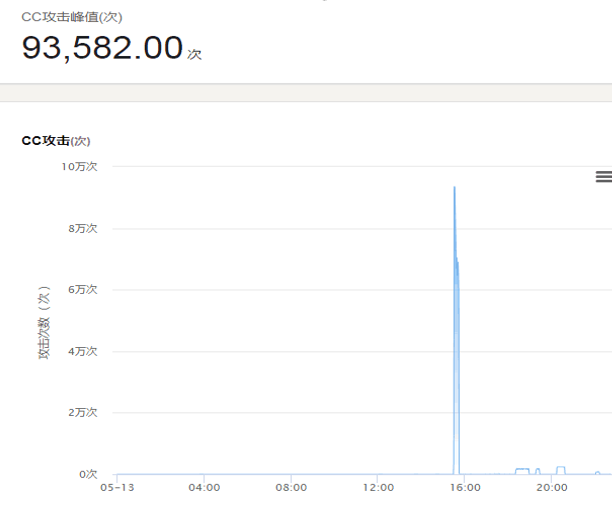Select the 08:00 tick label
This screenshot has height=507, width=612.
click(291, 487)
